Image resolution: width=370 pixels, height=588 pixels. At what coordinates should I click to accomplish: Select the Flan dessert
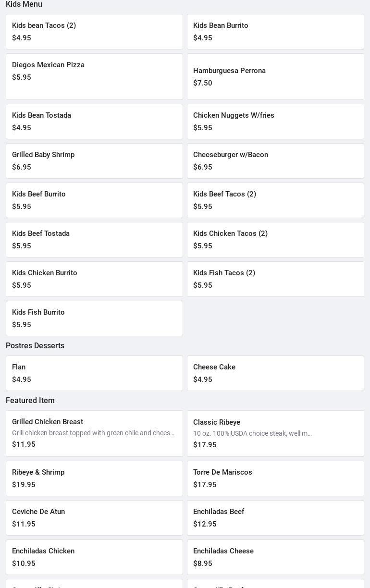click(94, 373)
